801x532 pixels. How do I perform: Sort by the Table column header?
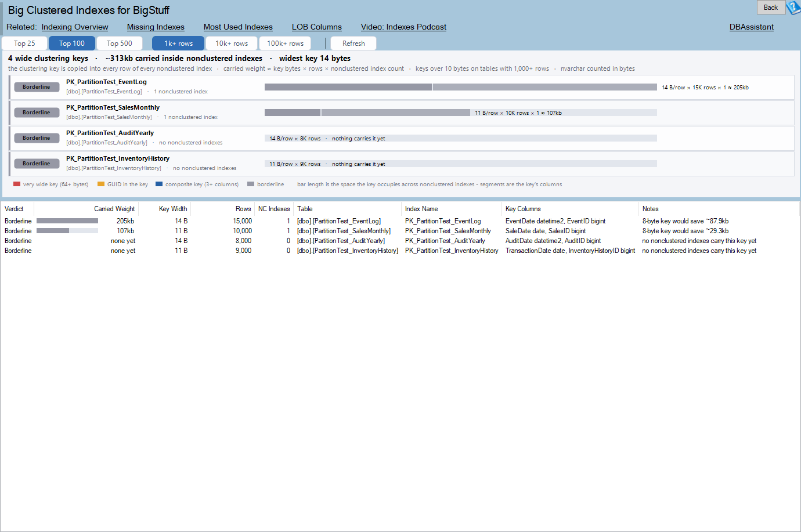click(x=347, y=209)
